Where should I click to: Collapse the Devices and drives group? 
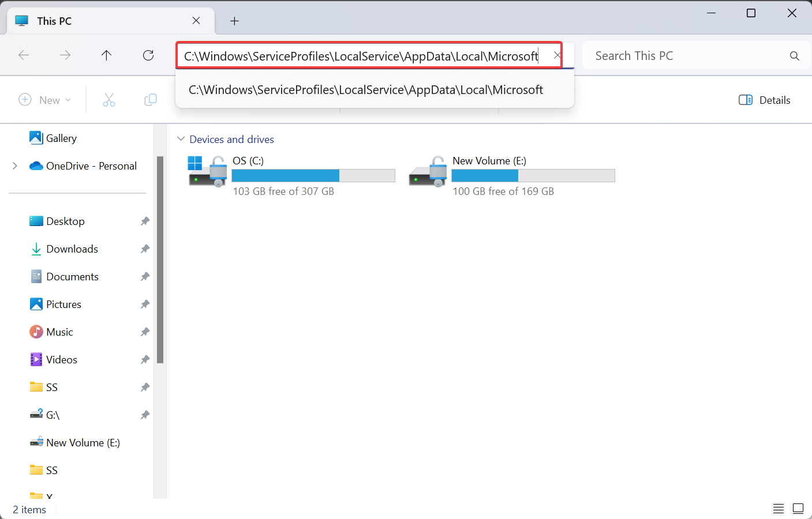181,139
